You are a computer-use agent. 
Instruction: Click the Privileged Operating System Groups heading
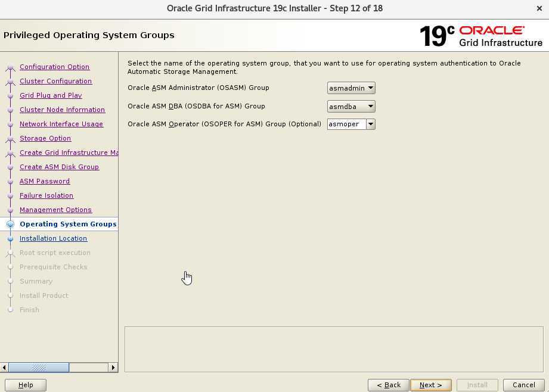click(x=89, y=35)
